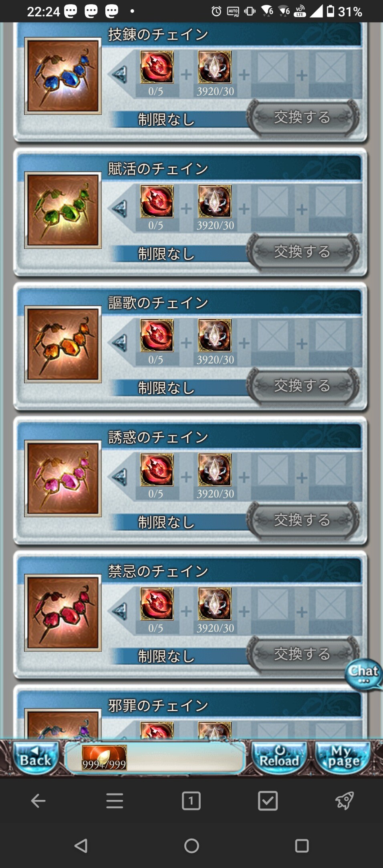Open My page from the bottom bar
The height and width of the screenshot is (868, 383).
(343, 757)
